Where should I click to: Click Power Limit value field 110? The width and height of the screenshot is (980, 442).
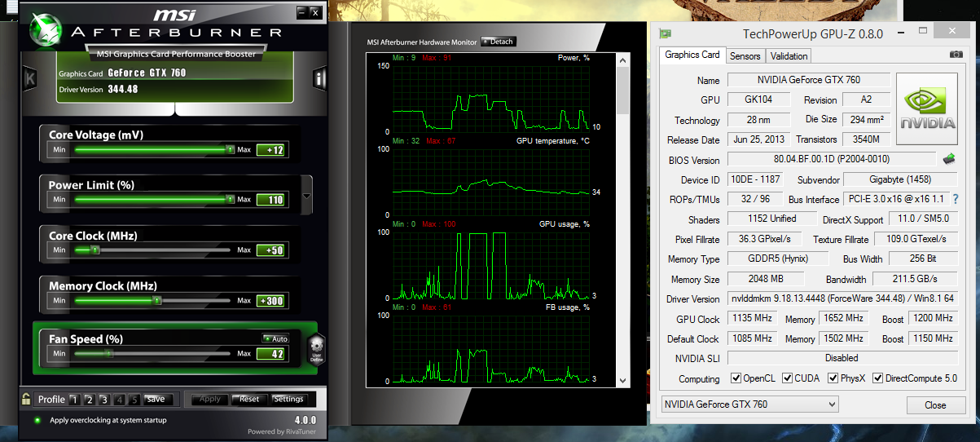(270, 200)
